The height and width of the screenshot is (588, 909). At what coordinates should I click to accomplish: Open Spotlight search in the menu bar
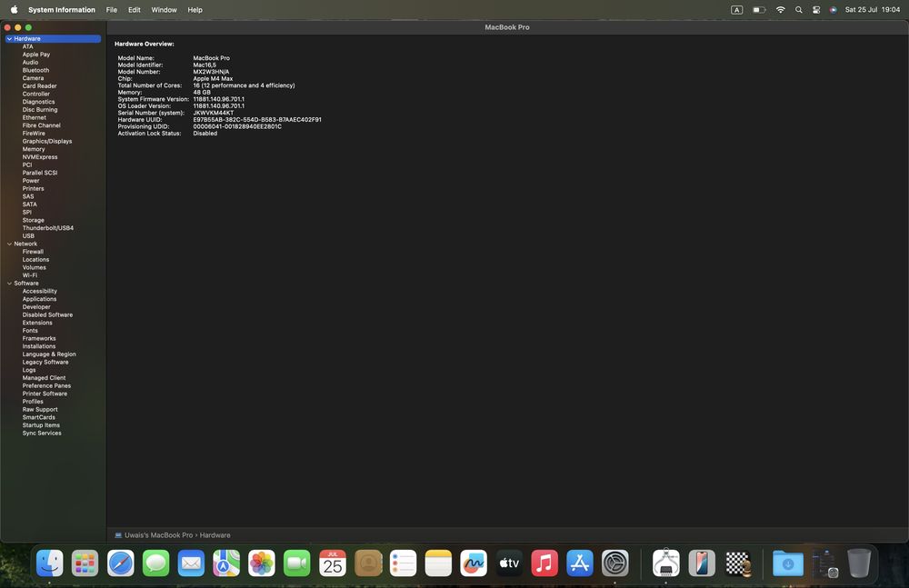799,10
